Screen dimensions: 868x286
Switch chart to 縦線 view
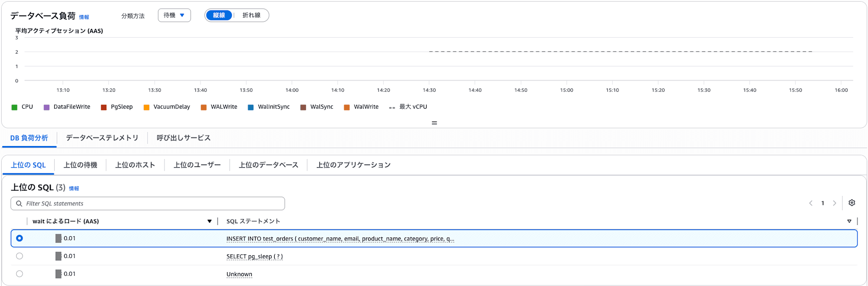tap(219, 15)
